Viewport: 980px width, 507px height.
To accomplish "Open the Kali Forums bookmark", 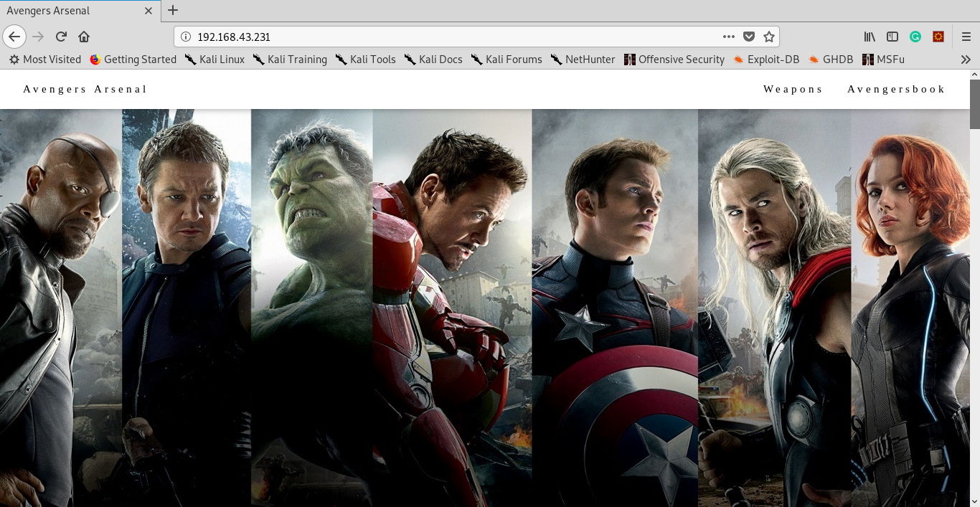I will (507, 60).
